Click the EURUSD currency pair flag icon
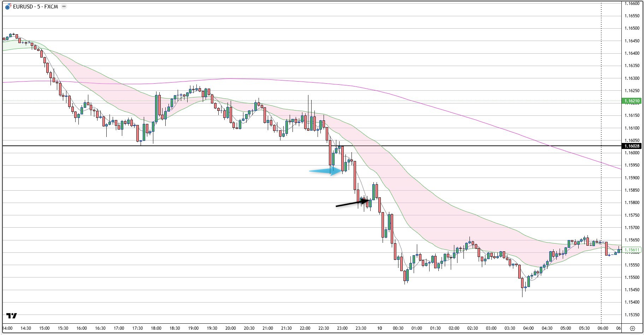Viewport: 644px width, 335px height. click(8, 7)
